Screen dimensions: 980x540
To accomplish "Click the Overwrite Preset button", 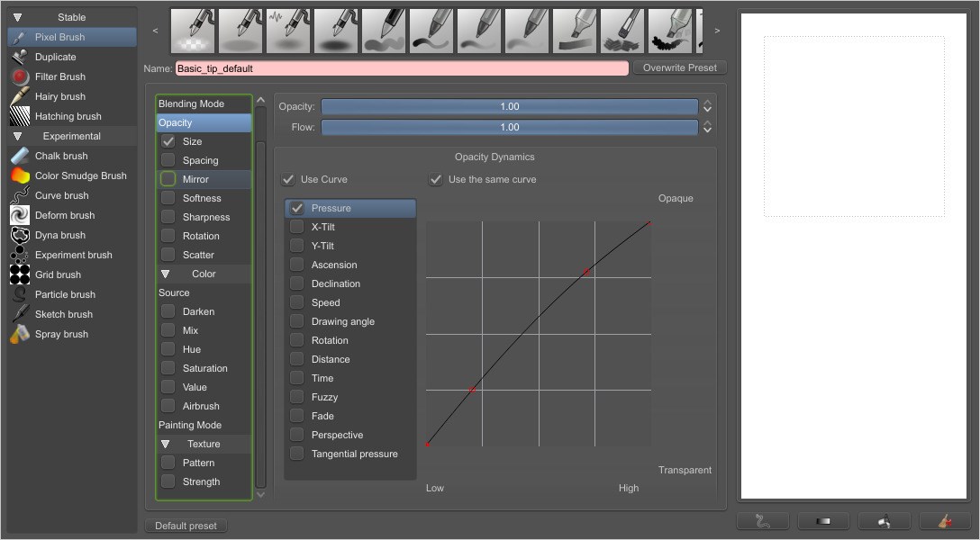I will 679,67.
